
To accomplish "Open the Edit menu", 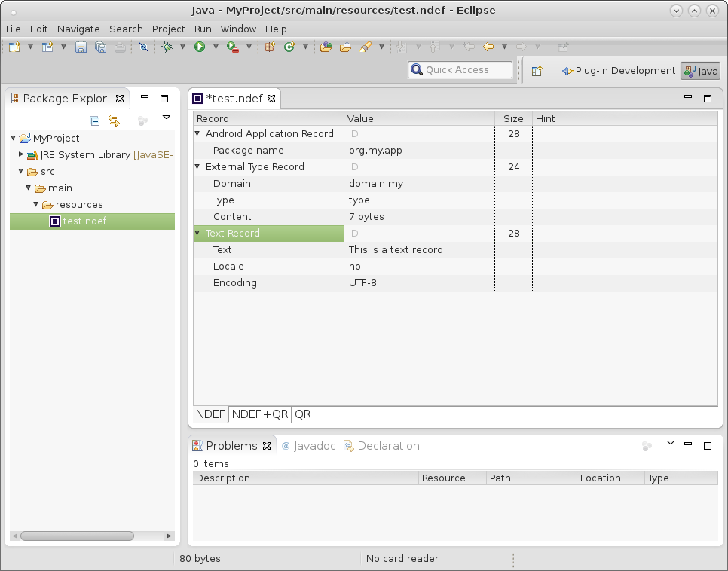I will (38, 29).
